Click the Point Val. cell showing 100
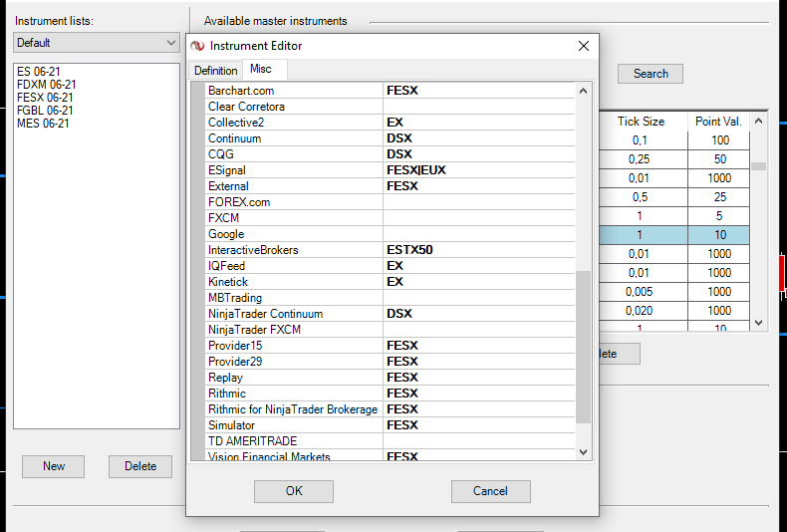The width and height of the screenshot is (787, 532). tap(718, 140)
